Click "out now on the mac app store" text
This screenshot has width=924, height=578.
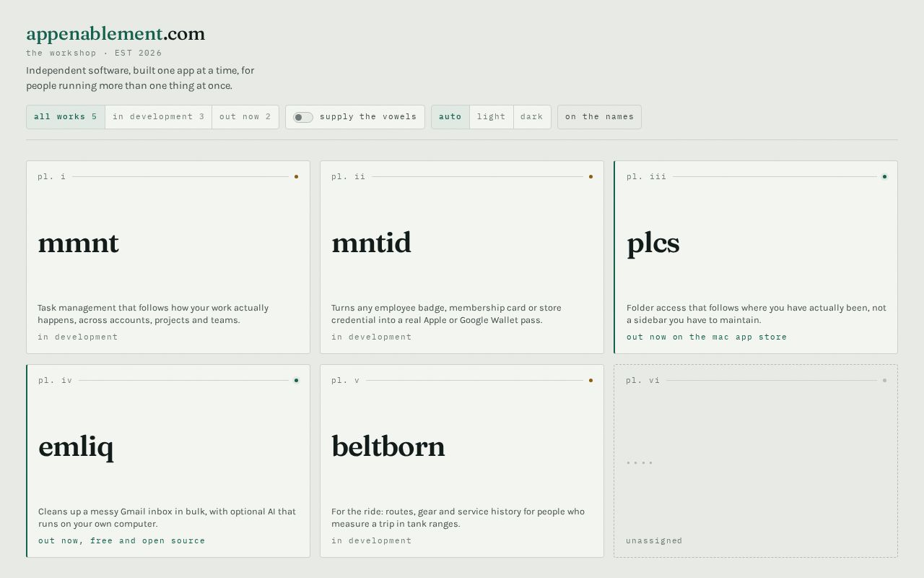pyautogui.click(x=707, y=337)
